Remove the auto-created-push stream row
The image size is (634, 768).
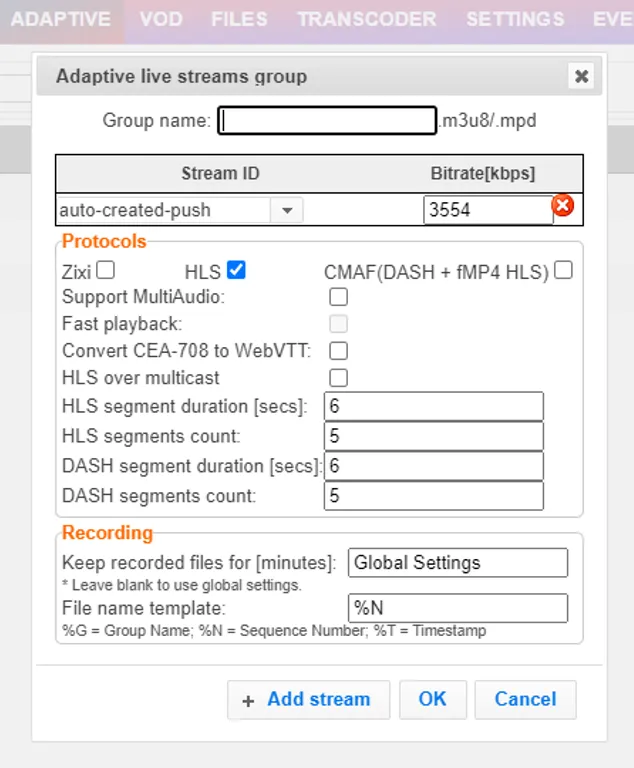click(562, 205)
